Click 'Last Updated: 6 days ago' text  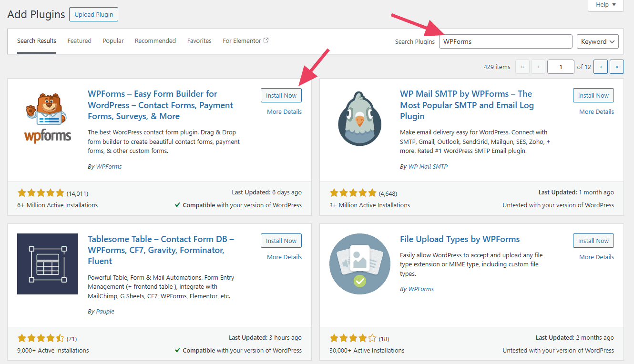point(266,192)
